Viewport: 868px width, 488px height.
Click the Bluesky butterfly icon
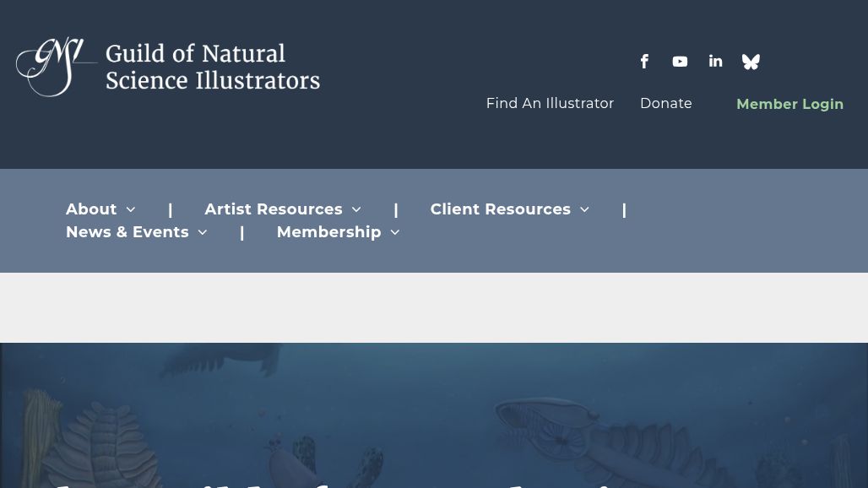[x=751, y=61]
